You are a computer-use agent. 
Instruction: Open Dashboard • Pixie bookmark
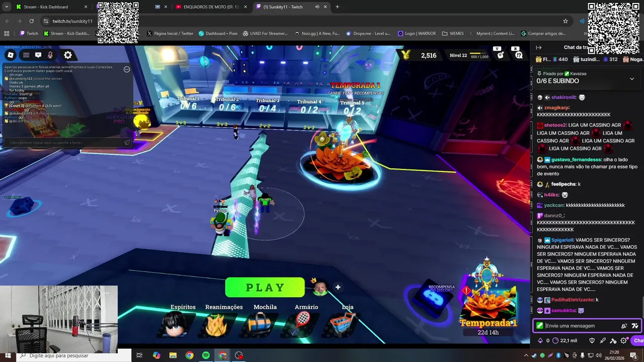[x=218, y=34]
